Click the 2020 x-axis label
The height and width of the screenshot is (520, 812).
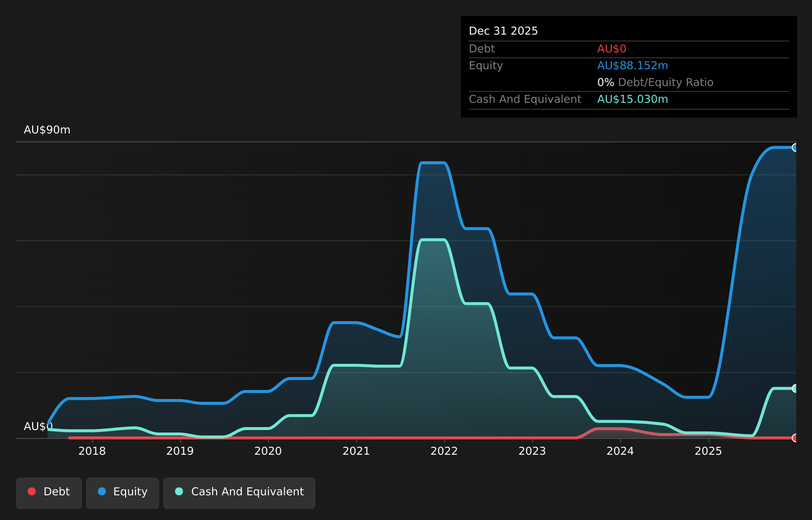(268, 451)
